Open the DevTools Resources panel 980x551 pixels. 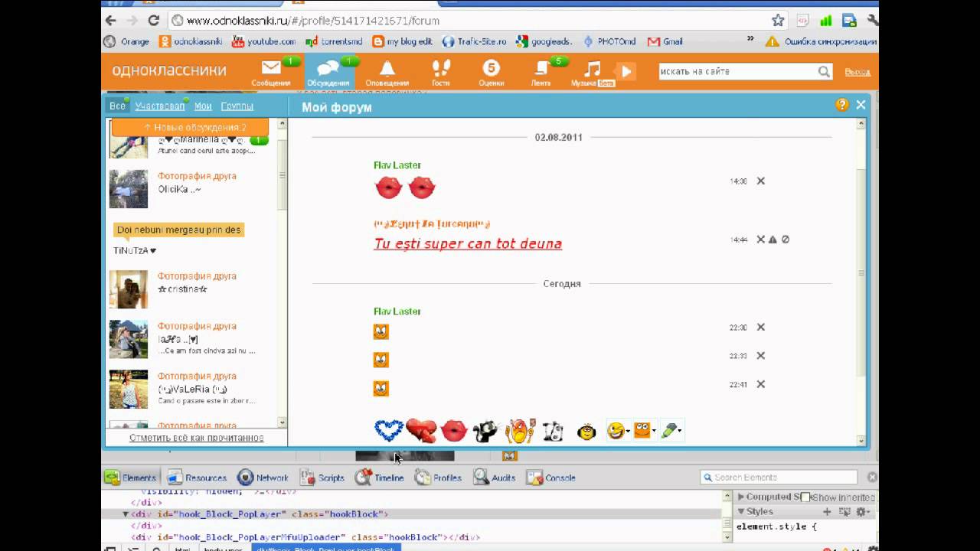(197, 478)
